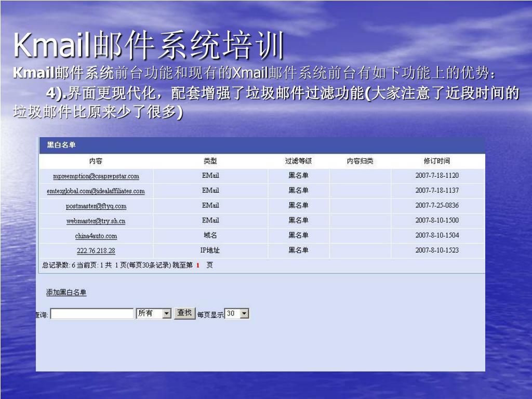
Task: Click the dropdown arrow beside 所有
Action: point(166,313)
